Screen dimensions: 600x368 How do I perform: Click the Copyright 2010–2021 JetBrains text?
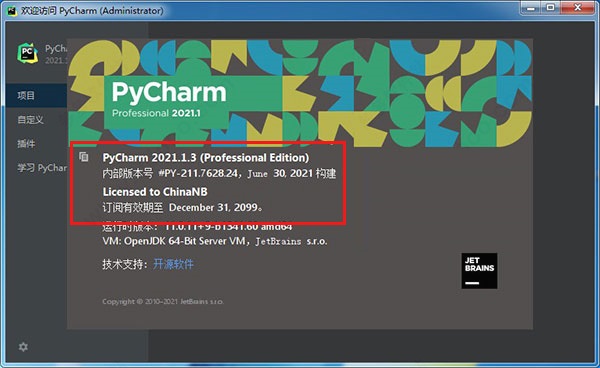tap(163, 301)
